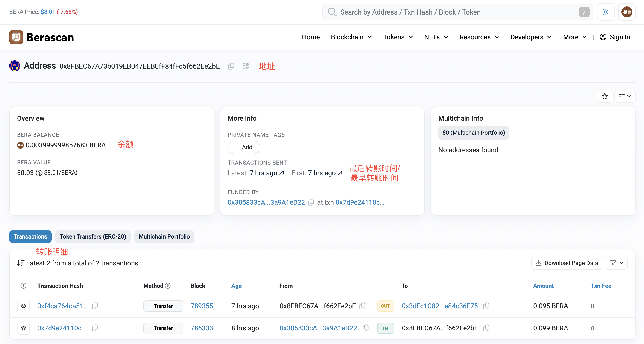Click Download Page Data button
The image size is (644, 344).
pos(567,263)
